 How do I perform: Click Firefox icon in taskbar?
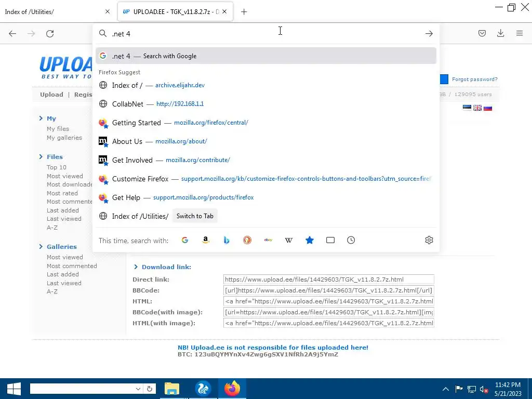click(232, 389)
